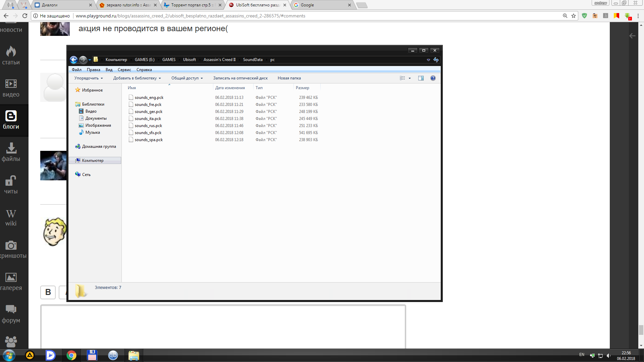Viewport: 644px width, 362px height.
Task: Reload the page in Chrome
Action: click(x=24, y=16)
